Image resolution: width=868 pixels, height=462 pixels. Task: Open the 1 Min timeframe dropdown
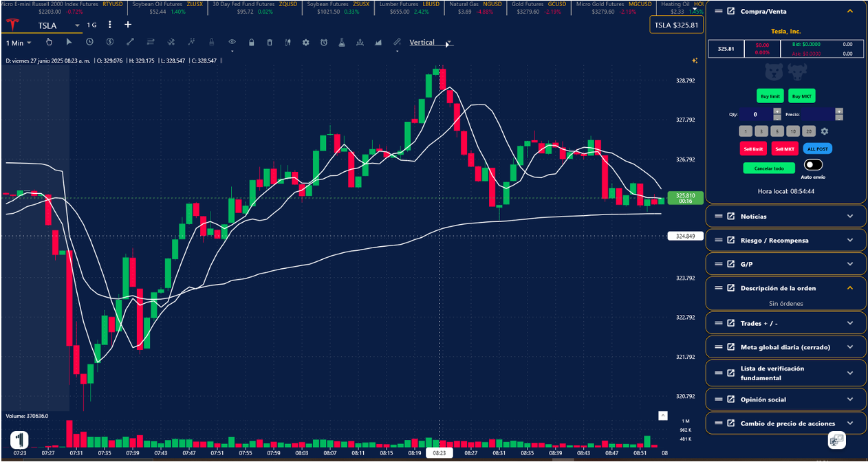coord(19,43)
